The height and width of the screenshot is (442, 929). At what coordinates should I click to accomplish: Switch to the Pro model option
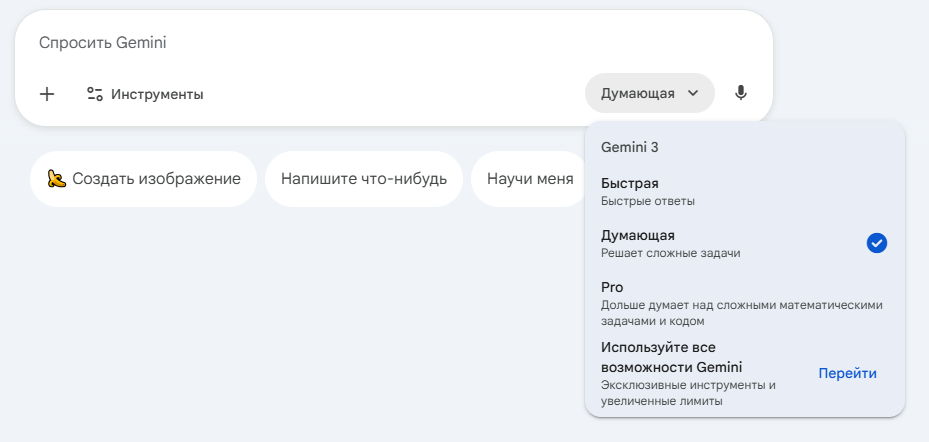(x=612, y=287)
